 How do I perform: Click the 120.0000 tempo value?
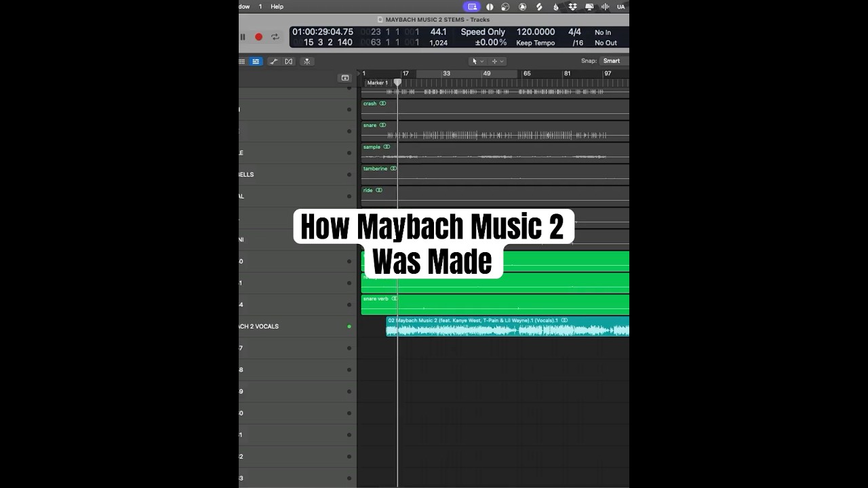[x=536, y=32]
